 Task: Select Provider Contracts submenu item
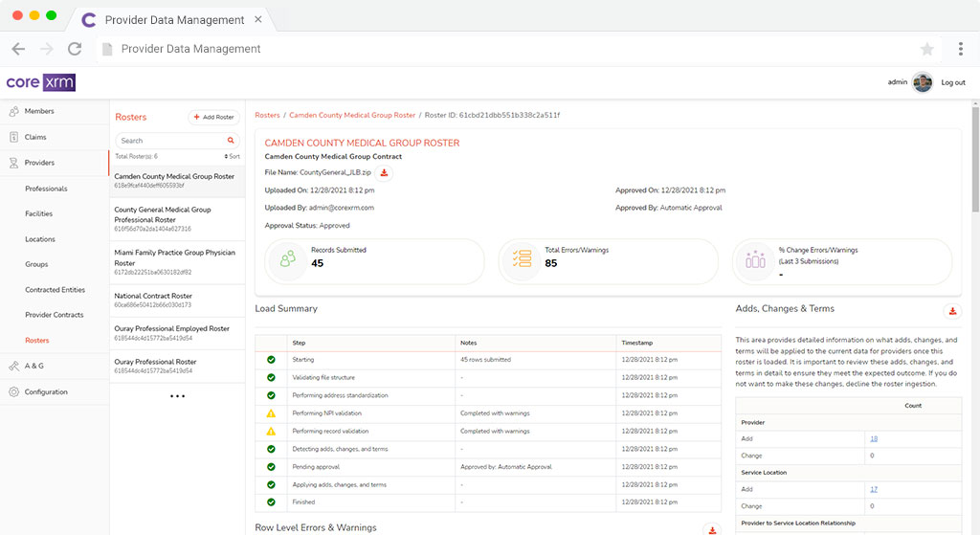click(x=55, y=315)
